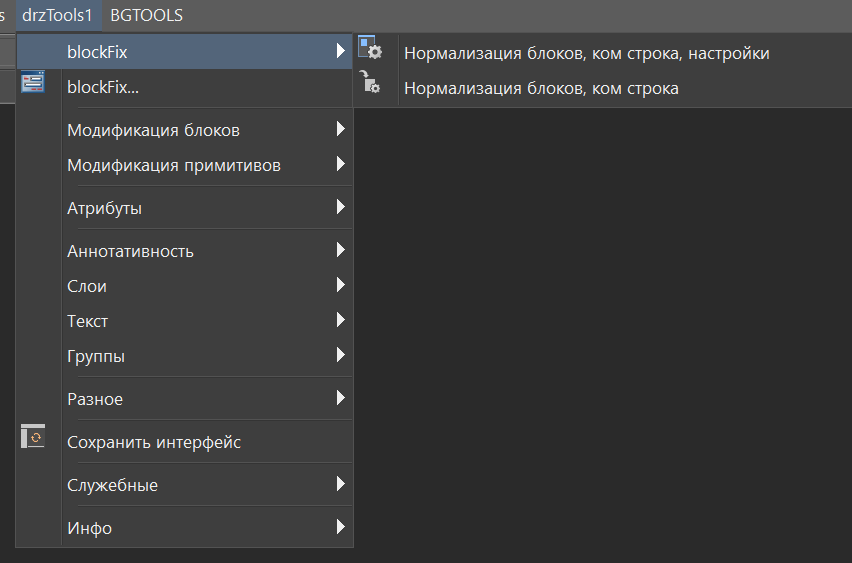This screenshot has height=563, width=852.
Task: Expand the arrow next to Группы
Action: tap(341, 355)
